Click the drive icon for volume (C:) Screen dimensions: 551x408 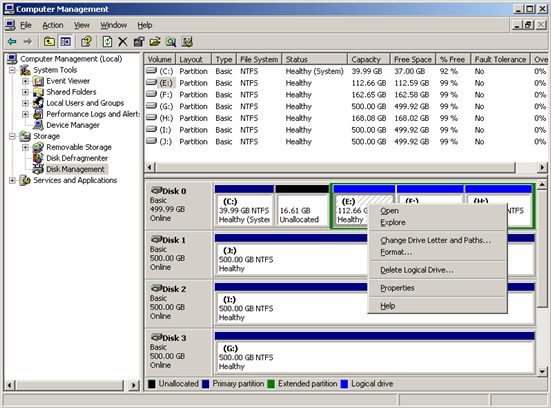pos(151,71)
